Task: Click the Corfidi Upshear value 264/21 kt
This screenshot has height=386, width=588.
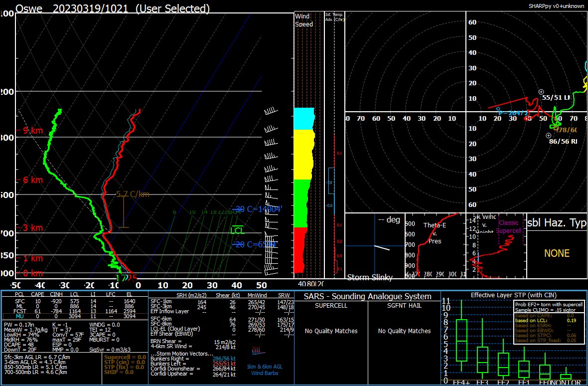Action: point(224,375)
